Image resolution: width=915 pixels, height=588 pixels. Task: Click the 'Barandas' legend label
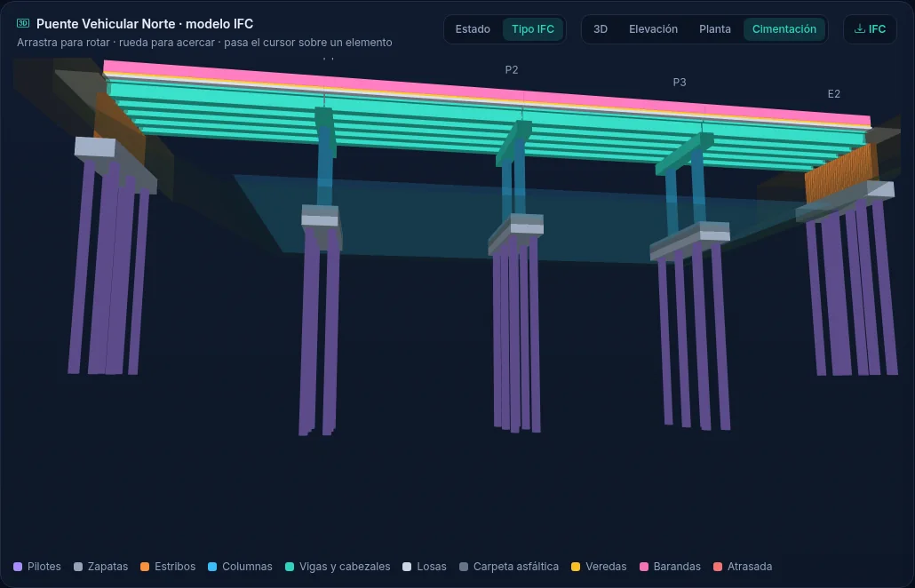coord(677,567)
